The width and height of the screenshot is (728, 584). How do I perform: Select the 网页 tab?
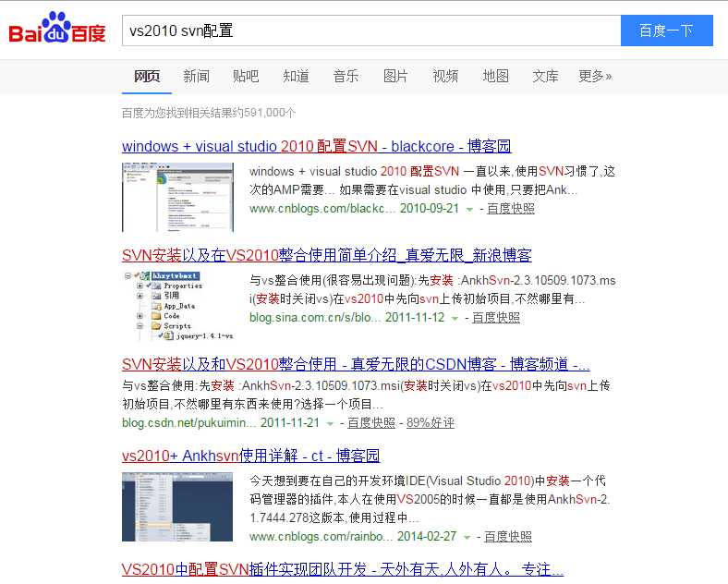147,76
